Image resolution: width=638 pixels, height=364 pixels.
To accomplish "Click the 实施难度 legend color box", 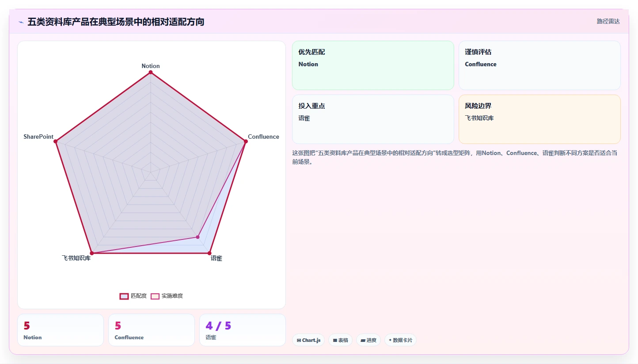I will (x=155, y=296).
